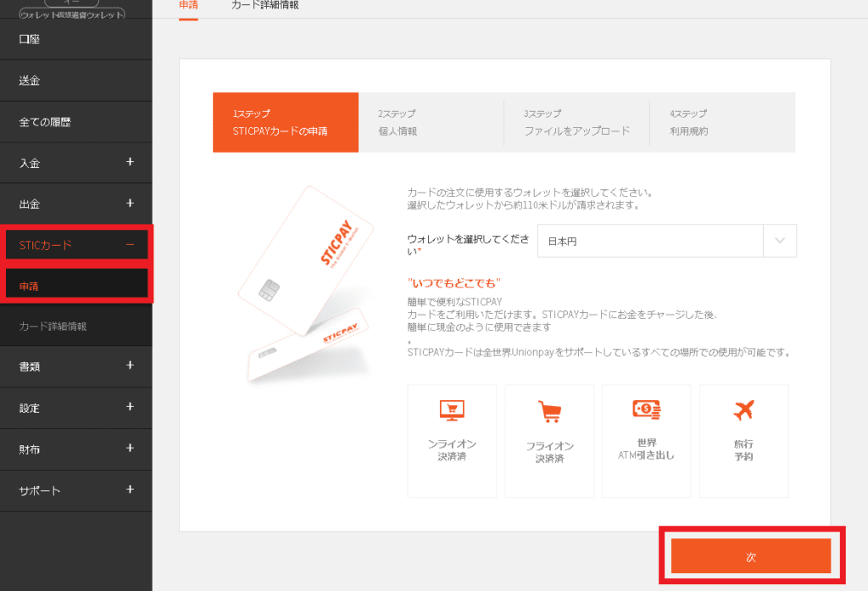Click the 入金 sidebar label

30,164
